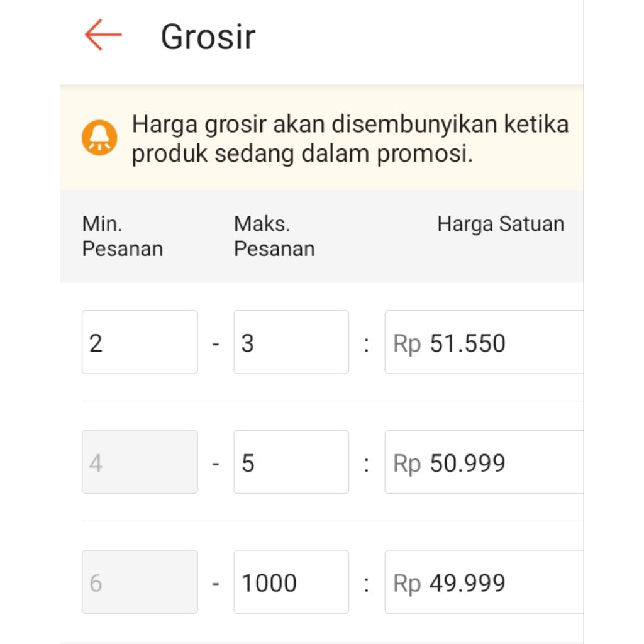Click the Rp prefix beside 49.999
The image size is (644, 644).
(406, 584)
